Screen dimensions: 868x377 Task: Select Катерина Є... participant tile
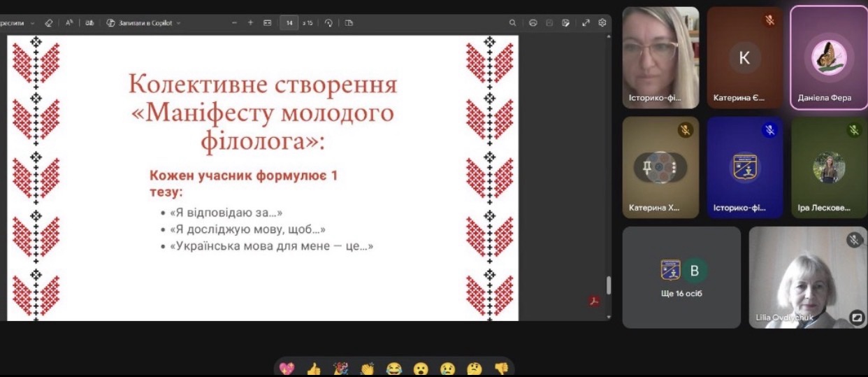tap(745, 58)
